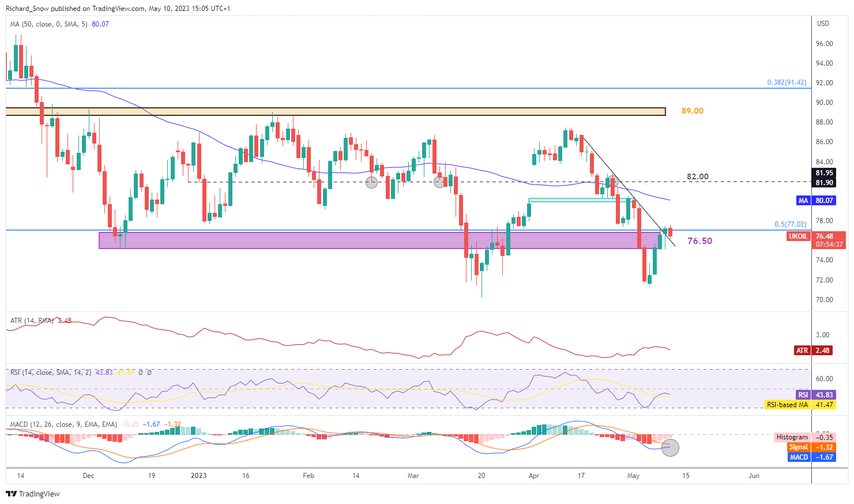Click the 3.00 value on ATR scale
The image size is (854, 504).
(x=823, y=335)
